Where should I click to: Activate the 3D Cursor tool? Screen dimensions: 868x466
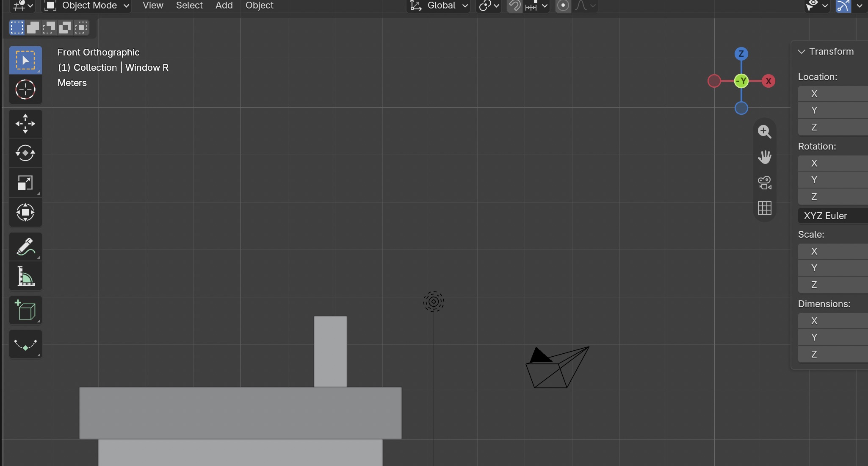(x=25, y=90)
